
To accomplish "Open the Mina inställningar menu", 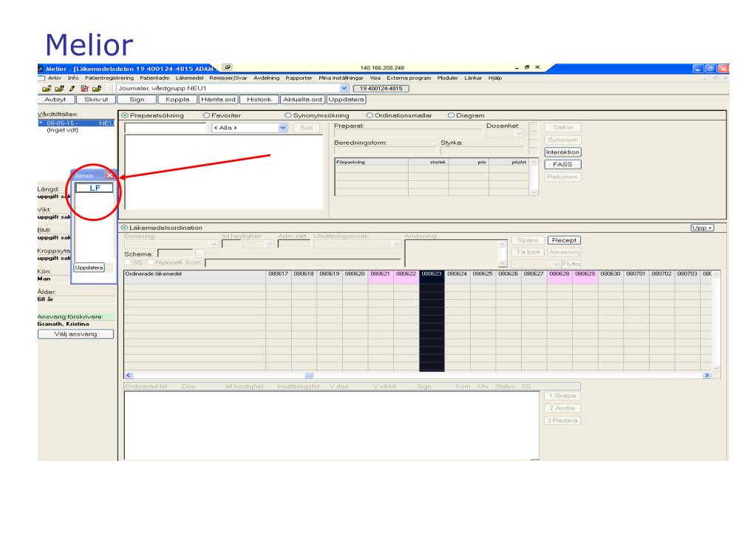I will click(x=341, y=78).
